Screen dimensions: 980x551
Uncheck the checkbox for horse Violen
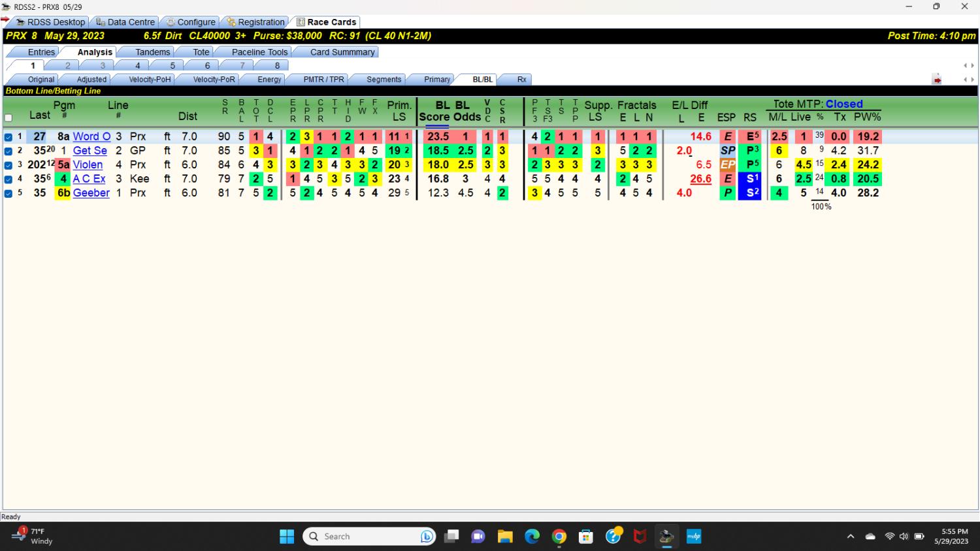point(8,165)
